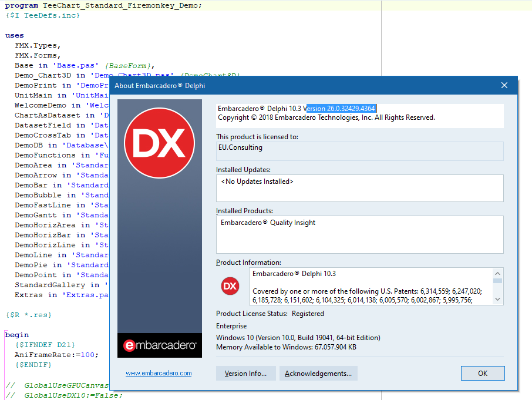532x400 pixels.
Task: Open Version Info dialog
Action: 245,373
